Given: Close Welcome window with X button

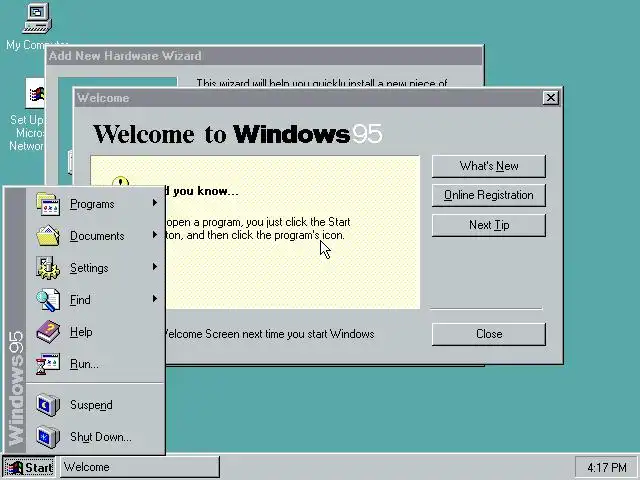Looking at the screenshot, I should [551, 98].
